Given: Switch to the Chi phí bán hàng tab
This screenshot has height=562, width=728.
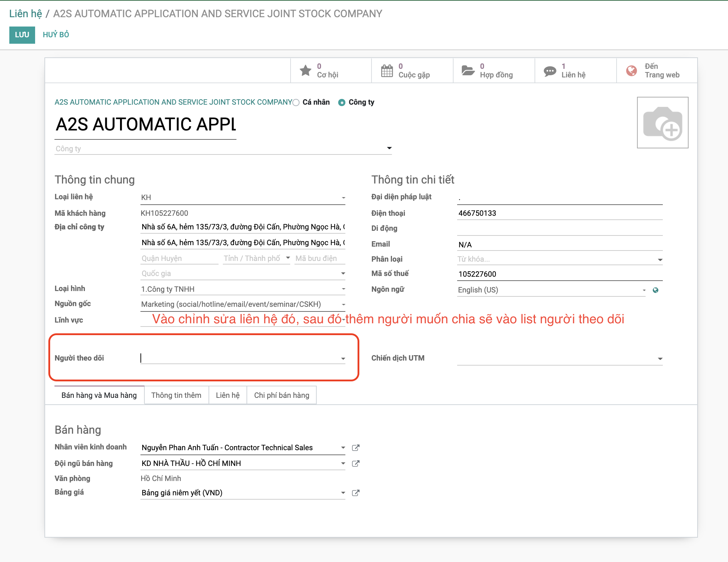Looking at the screenshot, I should (x=282, y=395).
